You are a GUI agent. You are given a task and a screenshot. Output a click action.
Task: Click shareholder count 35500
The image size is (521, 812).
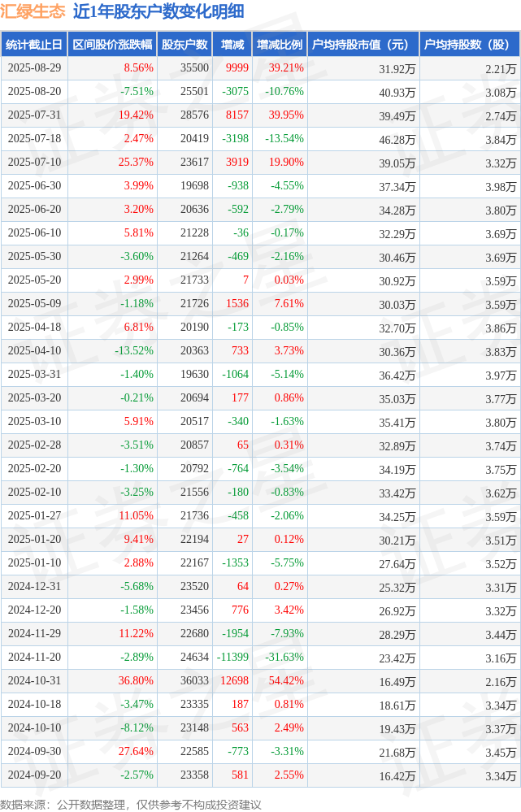tap(195, 67)
